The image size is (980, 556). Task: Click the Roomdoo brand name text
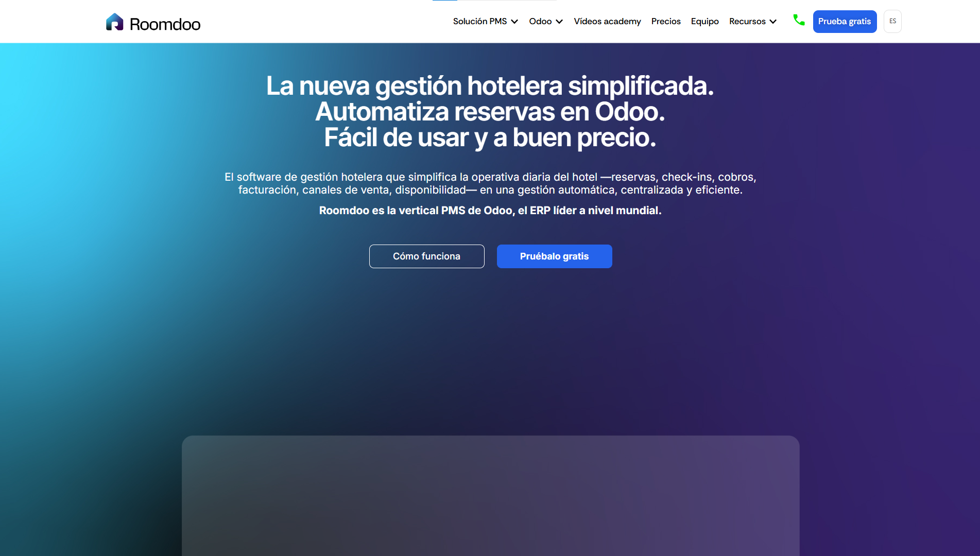coord(165,24)
